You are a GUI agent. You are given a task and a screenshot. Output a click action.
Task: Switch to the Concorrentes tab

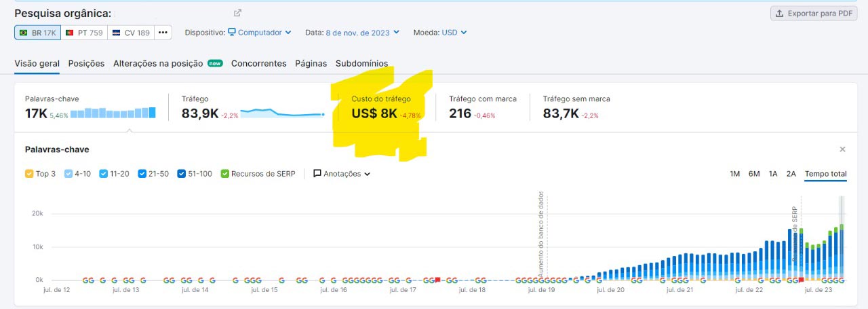(x=258, y=63)
